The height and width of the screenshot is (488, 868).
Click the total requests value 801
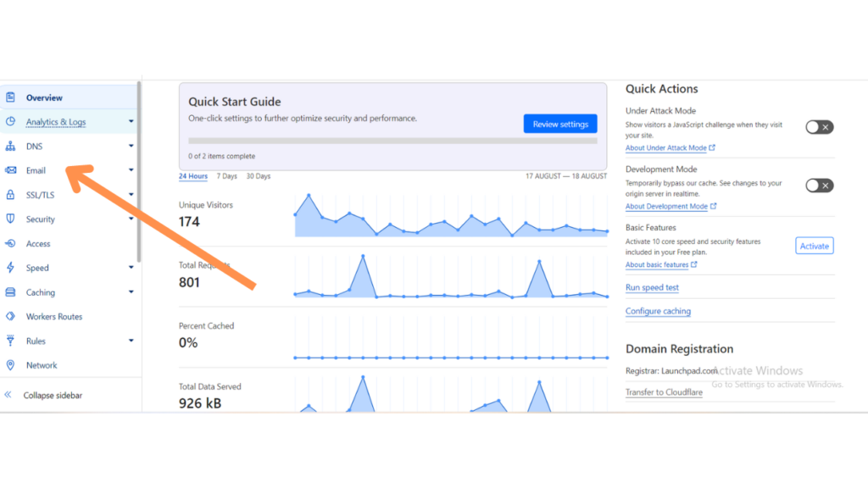(x=189, y=283)
